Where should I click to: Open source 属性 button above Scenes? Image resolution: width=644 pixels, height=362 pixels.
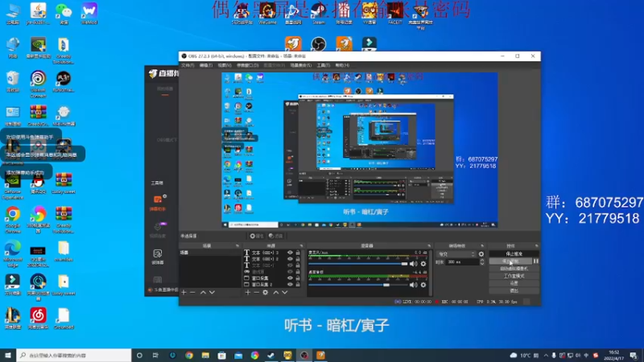pyautogui.click(x=257, y=236)
